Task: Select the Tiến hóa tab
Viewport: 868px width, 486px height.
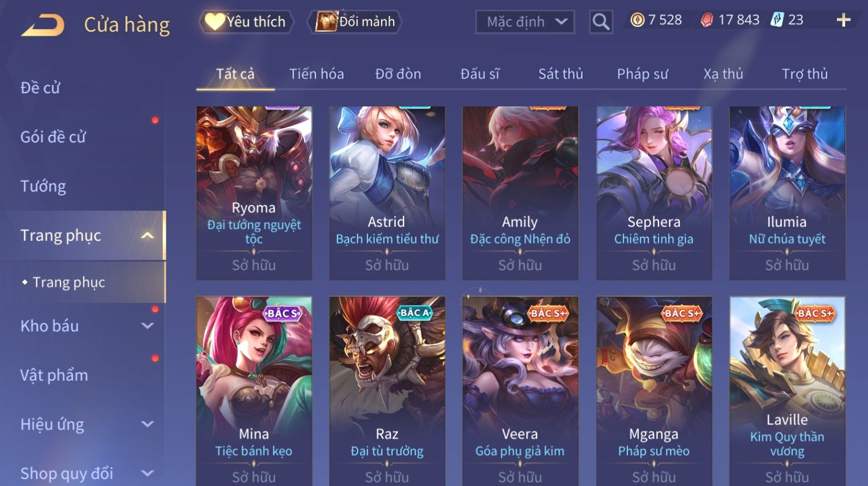Action: click(317, 74)
